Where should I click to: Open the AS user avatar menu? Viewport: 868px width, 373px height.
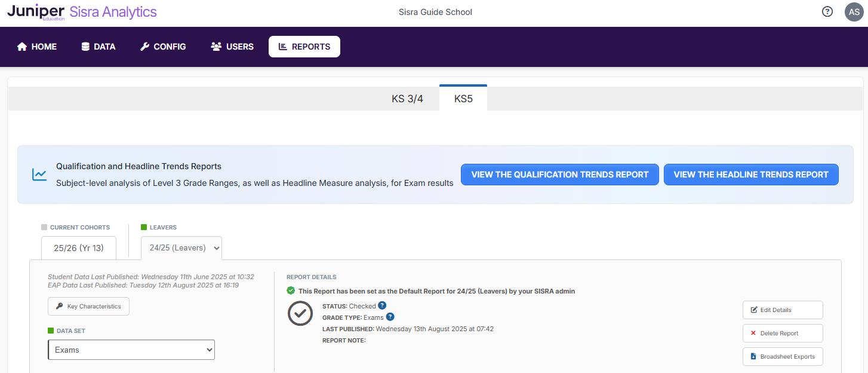coord(854,12)
